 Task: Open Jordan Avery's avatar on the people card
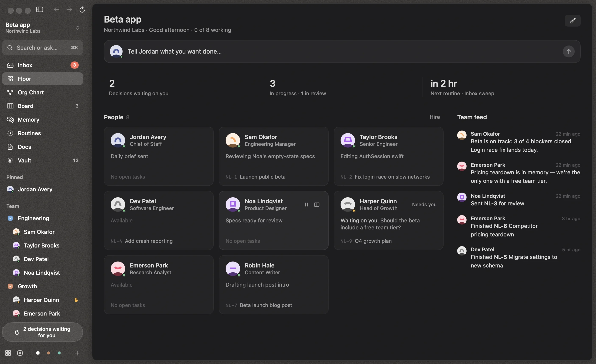pos(118,140)
